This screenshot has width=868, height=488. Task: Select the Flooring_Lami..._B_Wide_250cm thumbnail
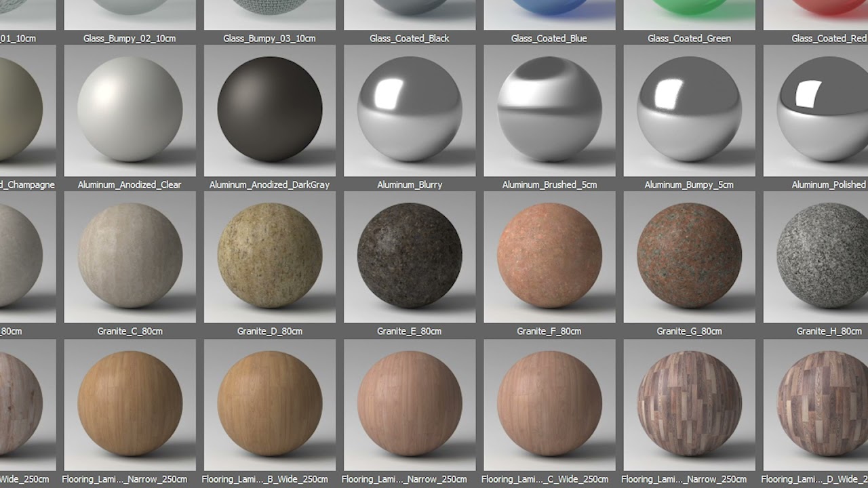(269, 405)
